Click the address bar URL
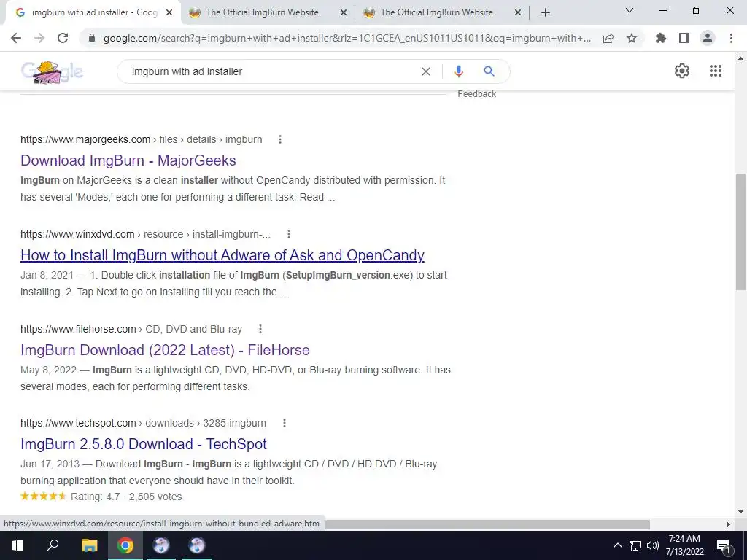Image resolution: width=747 pixels, height=560 pixels. [x=347, y=38]
